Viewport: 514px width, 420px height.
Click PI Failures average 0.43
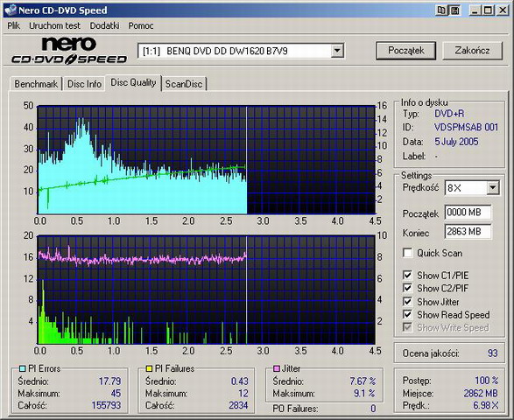(240, 381)
